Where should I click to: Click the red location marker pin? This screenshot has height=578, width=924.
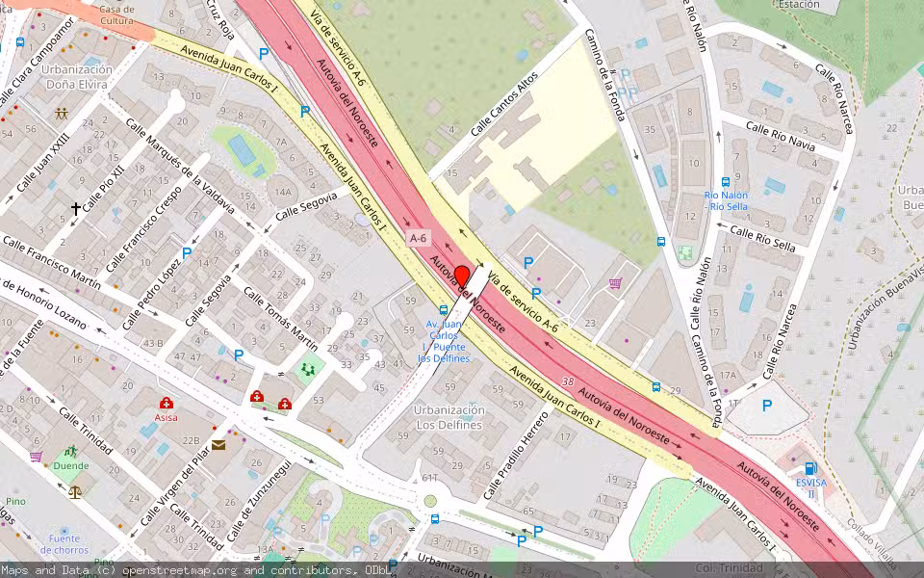click(462, 276)
